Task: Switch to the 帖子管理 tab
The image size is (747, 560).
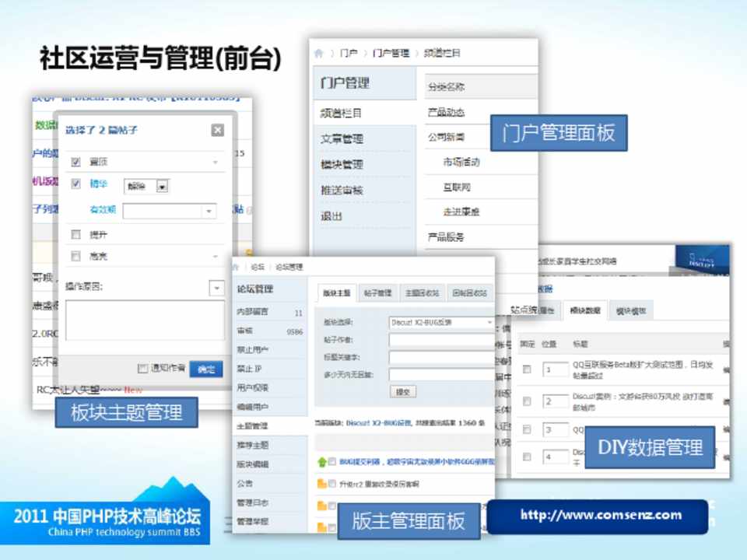Action: (x=377, y=293)
